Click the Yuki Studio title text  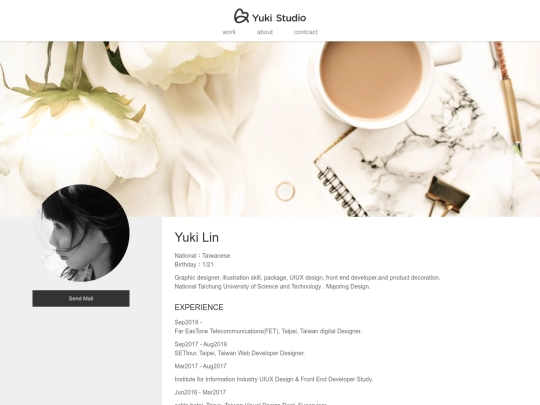[279, 18]
